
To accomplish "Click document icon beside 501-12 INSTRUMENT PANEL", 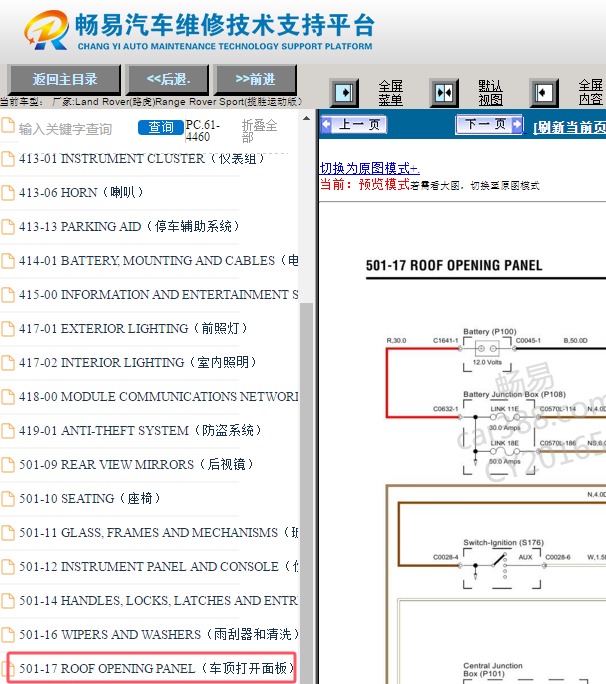I will click(x=7, y=567).
